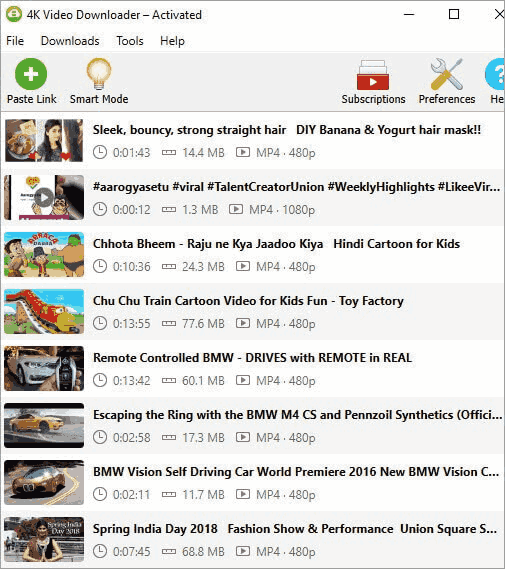
Task: Open the File menu
Action: coord(15,41)
